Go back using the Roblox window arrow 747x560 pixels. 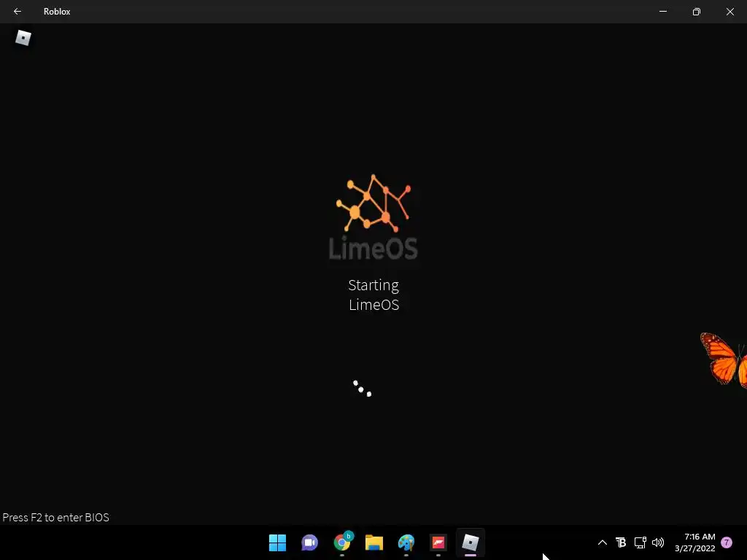pyautogui.click(x=18, y=12)
